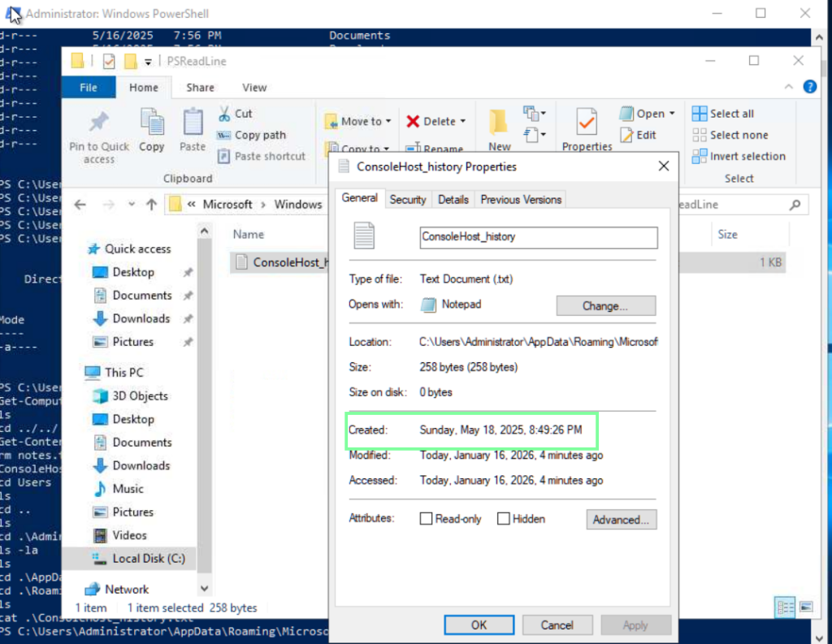Click the New folder icon
The height and width of the screenshot is (644, 832).
pos(499,123)
